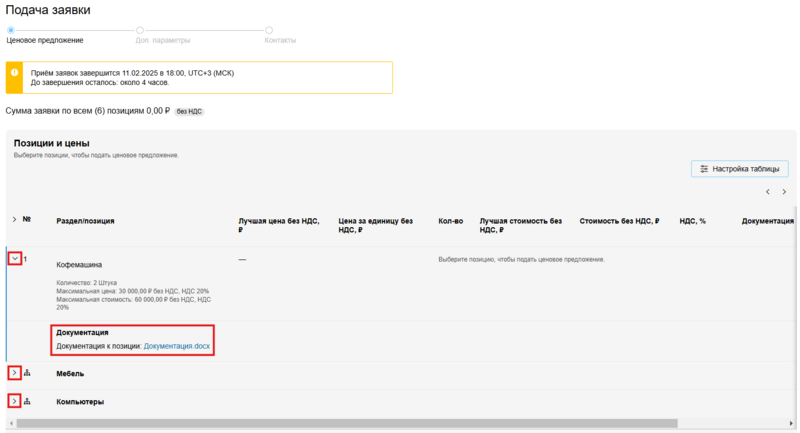Select the Контакты step circle
Image resolution: width=800 pixels, height=433 pixels.
point(269,30)
